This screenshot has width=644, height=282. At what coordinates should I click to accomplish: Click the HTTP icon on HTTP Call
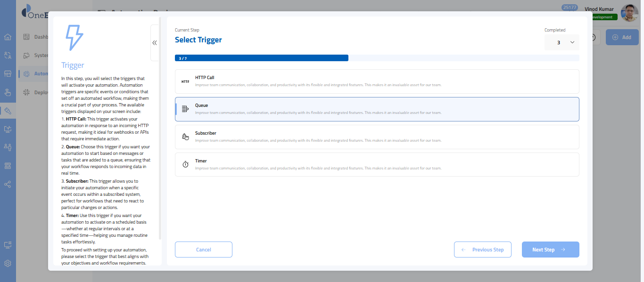(x=185, y=81)
